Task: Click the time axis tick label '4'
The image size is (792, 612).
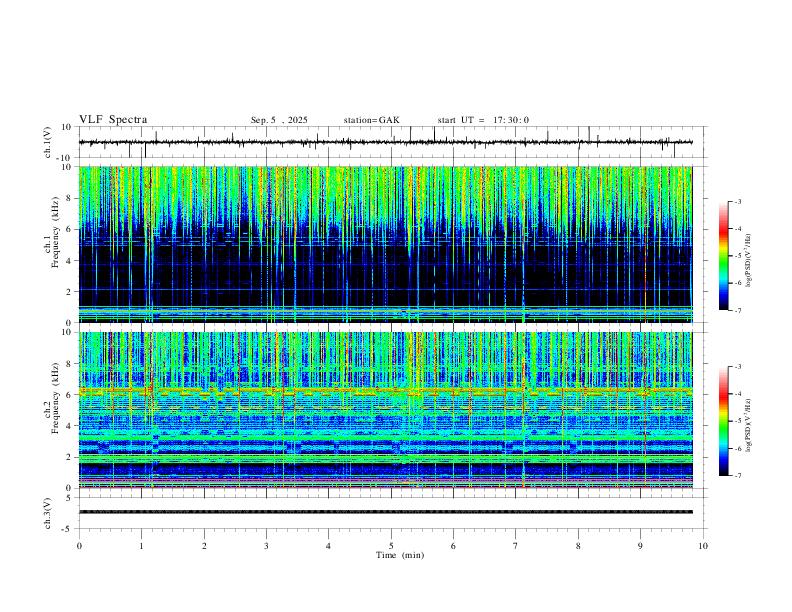Action: pos(328,546)
